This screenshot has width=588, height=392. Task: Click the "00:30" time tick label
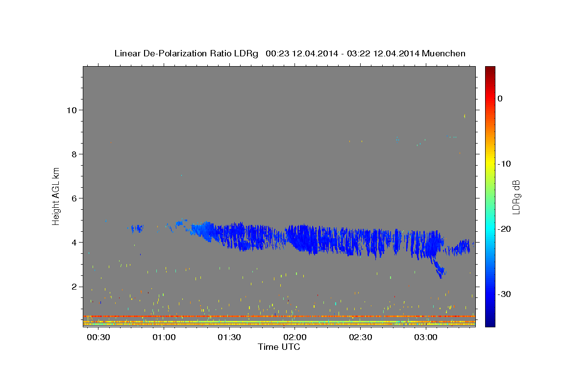(98, 338)
